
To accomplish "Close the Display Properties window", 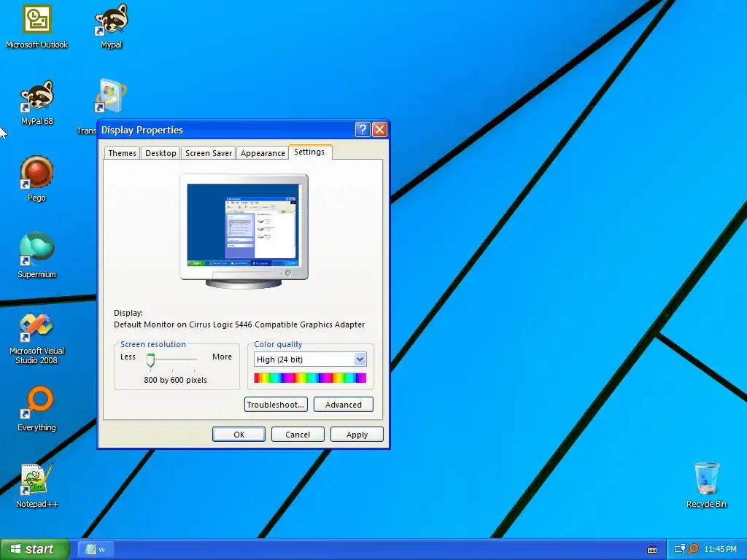I will pyautogui.click(x=379, y=130).
